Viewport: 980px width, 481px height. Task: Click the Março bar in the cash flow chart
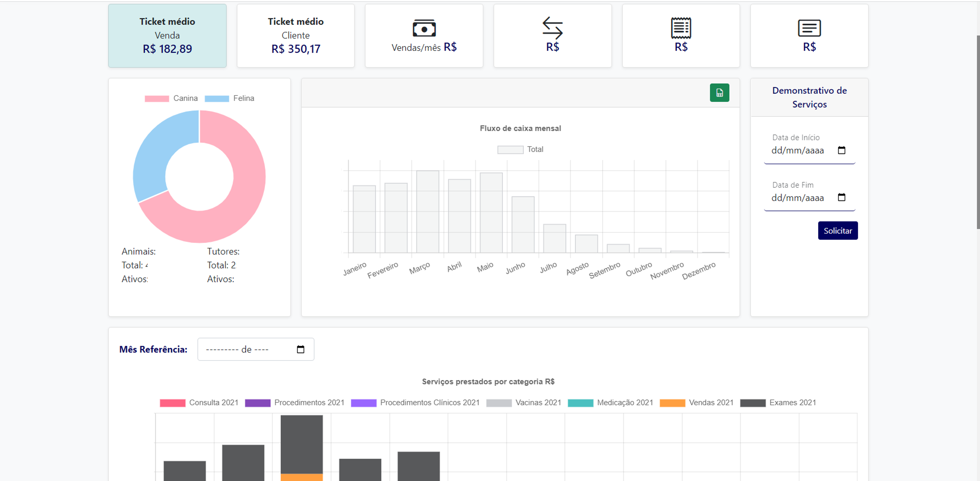428,212
